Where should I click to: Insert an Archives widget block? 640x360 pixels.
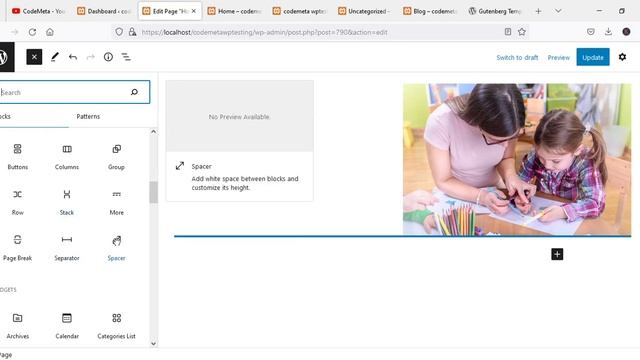[18, 326]
